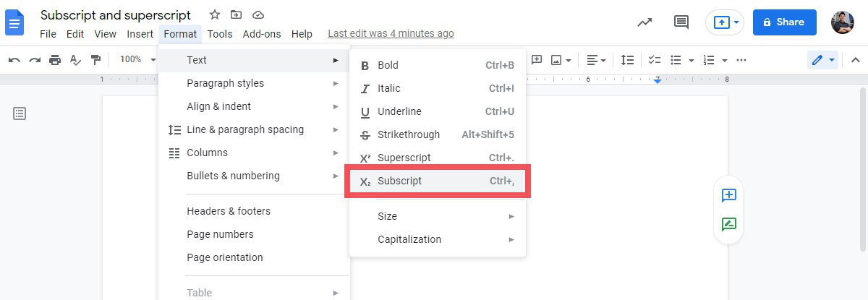
Task: Open the 'Last edit was 4 minutes ago' link
Action: tap(391, 33)
